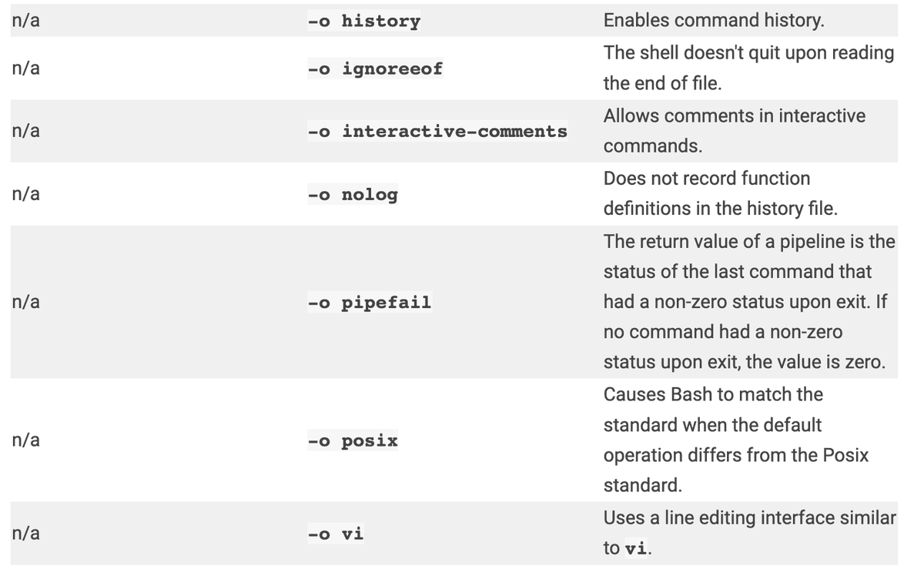Viewport: 924px width, 569px height.
Task: Click the '-o interactive-comments' option code
Action: coord(437,132)
